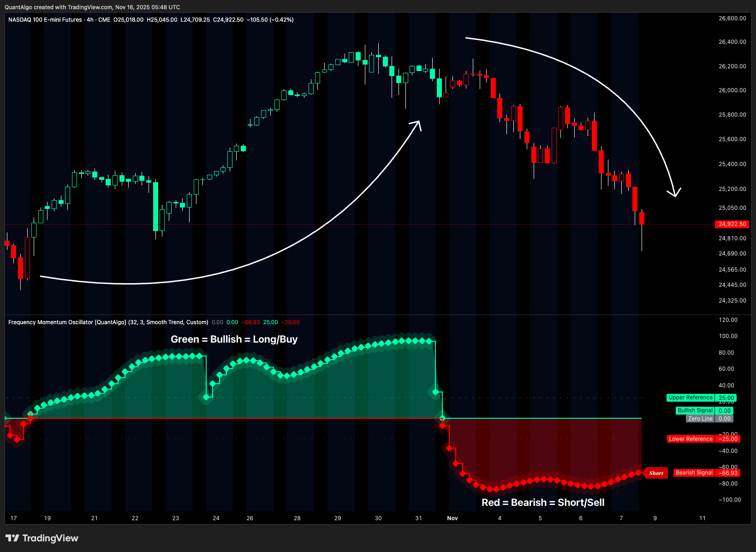Click the Nov date label on time axis
The width and height of the screenshot is (756, 552).
(452, 518)
